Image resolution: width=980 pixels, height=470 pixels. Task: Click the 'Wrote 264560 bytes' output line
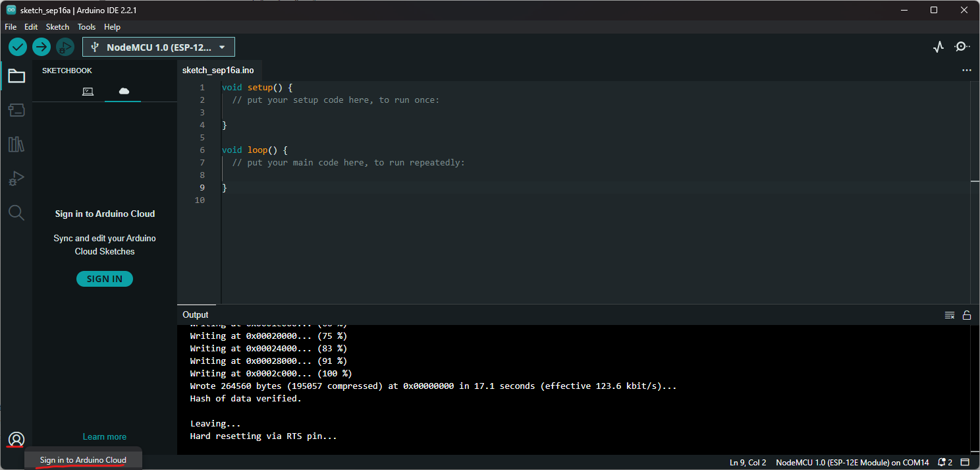[x=433, y=386]
